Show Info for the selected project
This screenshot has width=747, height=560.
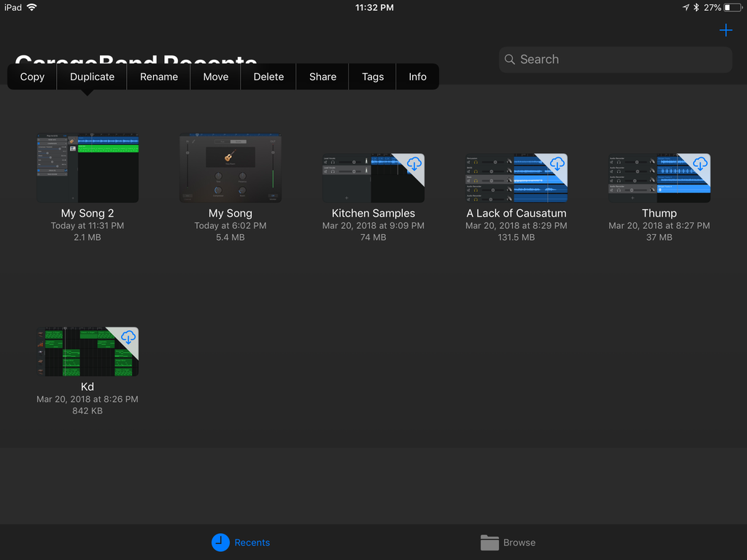[417, 76]
